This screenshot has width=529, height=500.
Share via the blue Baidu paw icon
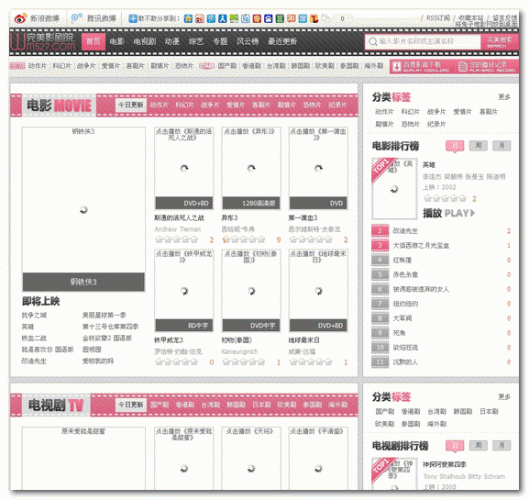[268, 19]
